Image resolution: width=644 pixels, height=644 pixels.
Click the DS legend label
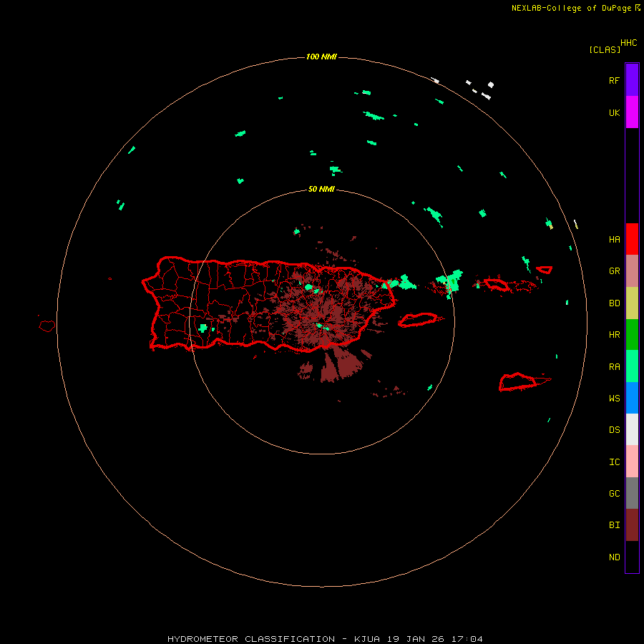tap(614, 430)
